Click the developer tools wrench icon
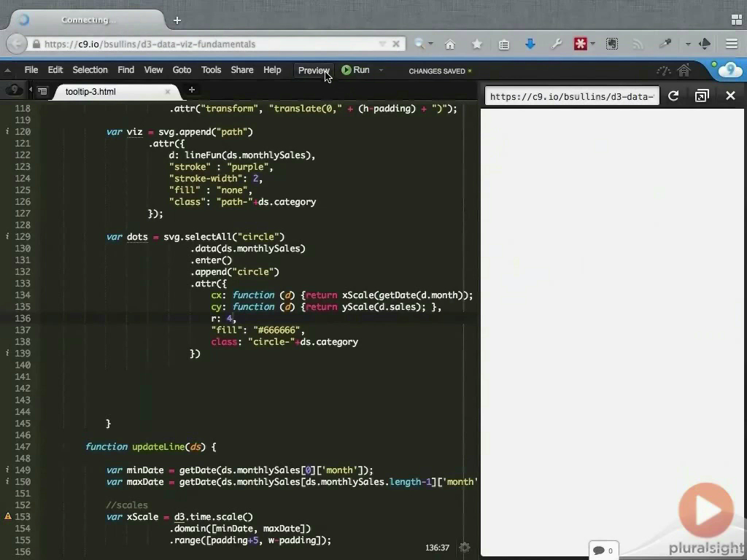The image size is (747, 560). 556,44
